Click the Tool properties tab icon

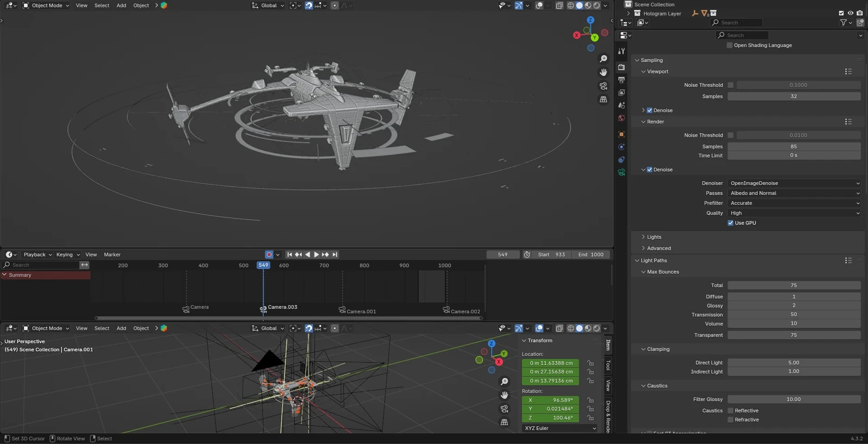pos(622,51)
